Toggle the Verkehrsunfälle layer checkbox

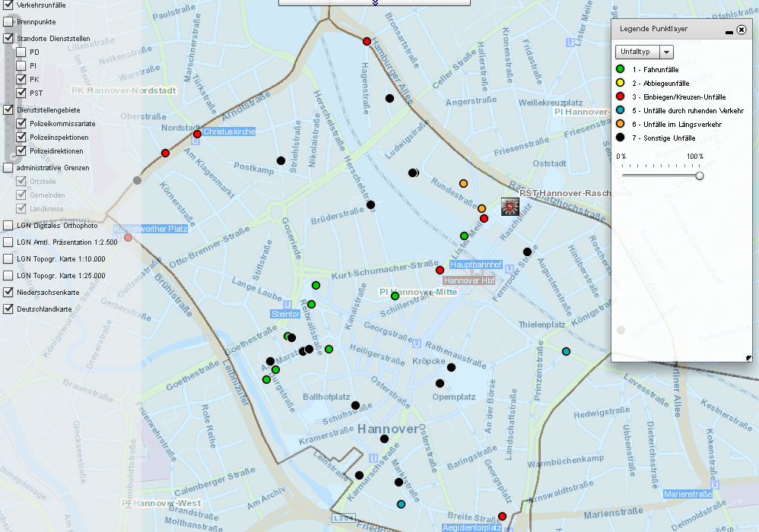tap(8, 5)
